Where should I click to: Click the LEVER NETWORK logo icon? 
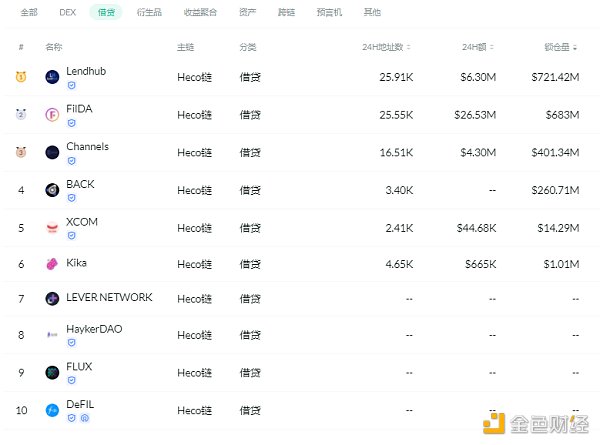pyautogui.click(x=52, y=298)
